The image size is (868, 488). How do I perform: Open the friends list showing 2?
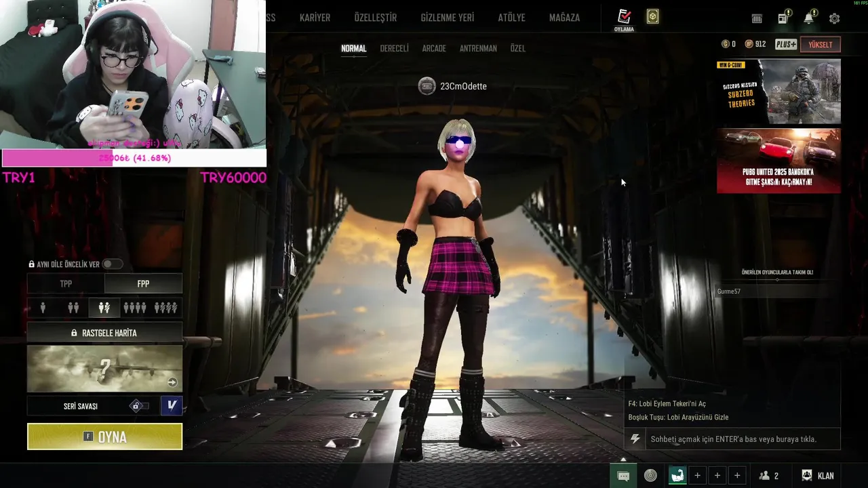769,476
